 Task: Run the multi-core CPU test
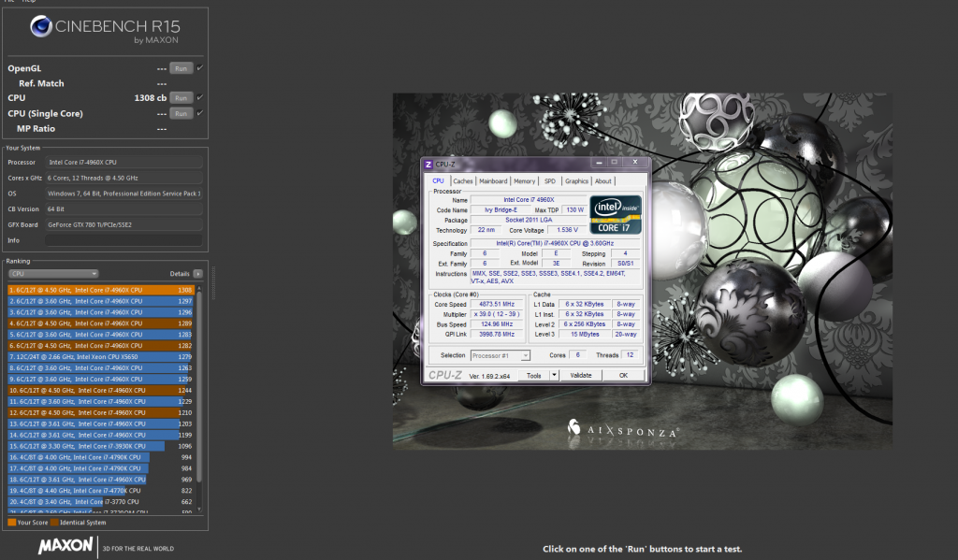click(x=181, y=98)
